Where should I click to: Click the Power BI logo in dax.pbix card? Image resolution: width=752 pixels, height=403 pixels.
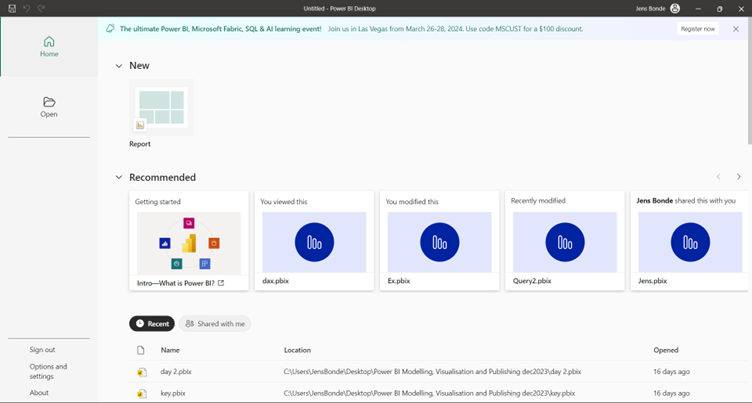point(314,242)
